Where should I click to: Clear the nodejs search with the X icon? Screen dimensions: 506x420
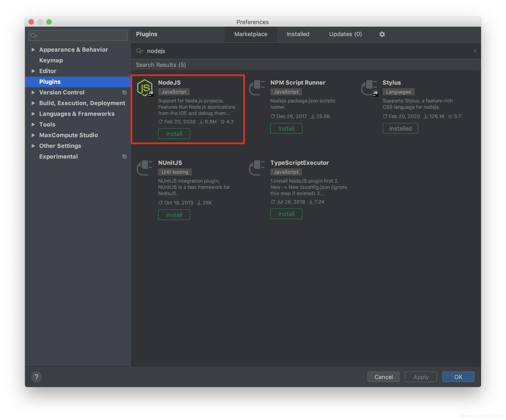475,51
